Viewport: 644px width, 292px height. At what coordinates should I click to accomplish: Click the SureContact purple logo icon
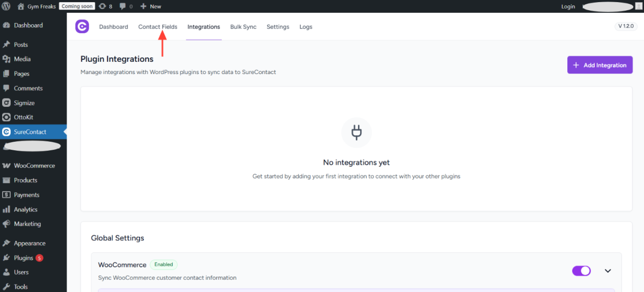click(82, 27)
